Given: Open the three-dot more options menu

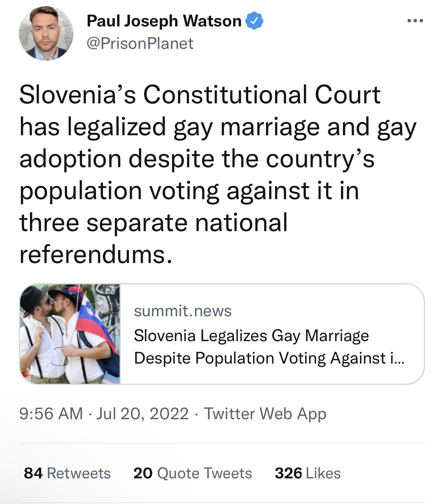Looking at the screenshot, I should pos(415,21).
